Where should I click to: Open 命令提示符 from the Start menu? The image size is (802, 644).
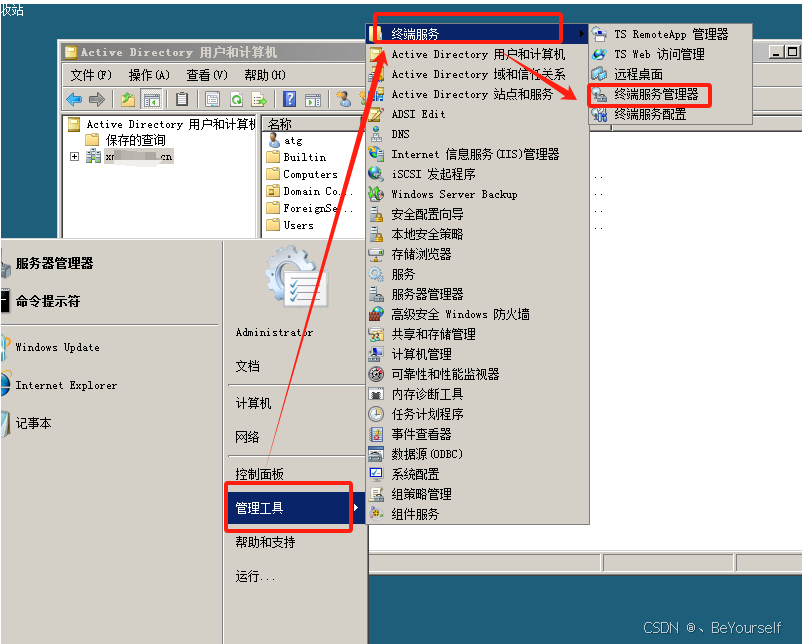pos(48,301)
